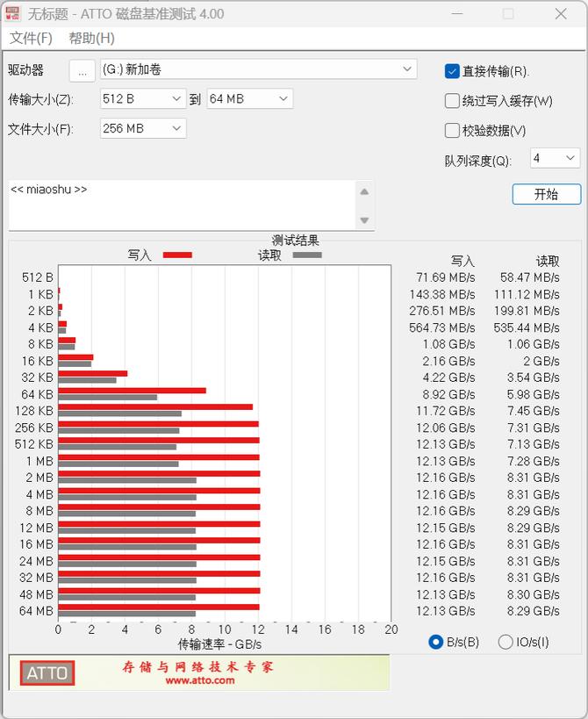Viewport: 588px width, 719px height.
Task: Click the 111.12 MB/s read value
Action: (x=527, y=294)
